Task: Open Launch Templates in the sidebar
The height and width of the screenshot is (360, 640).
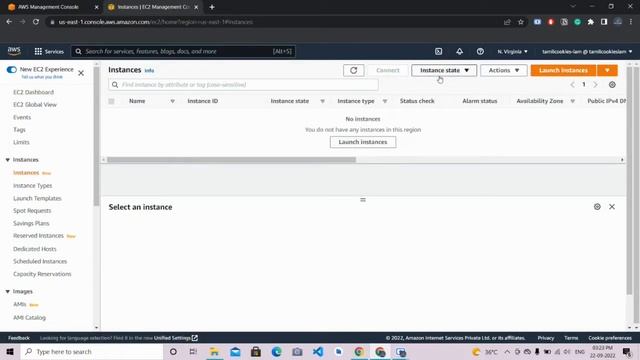Action: (37, 198)
